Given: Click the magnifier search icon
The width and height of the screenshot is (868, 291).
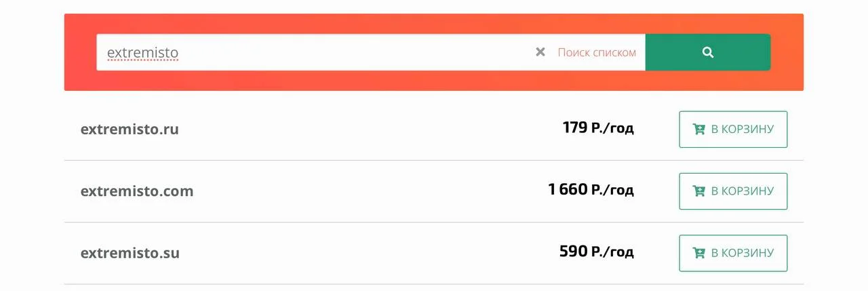Looking at the screenshot, I should coord(707,52).
